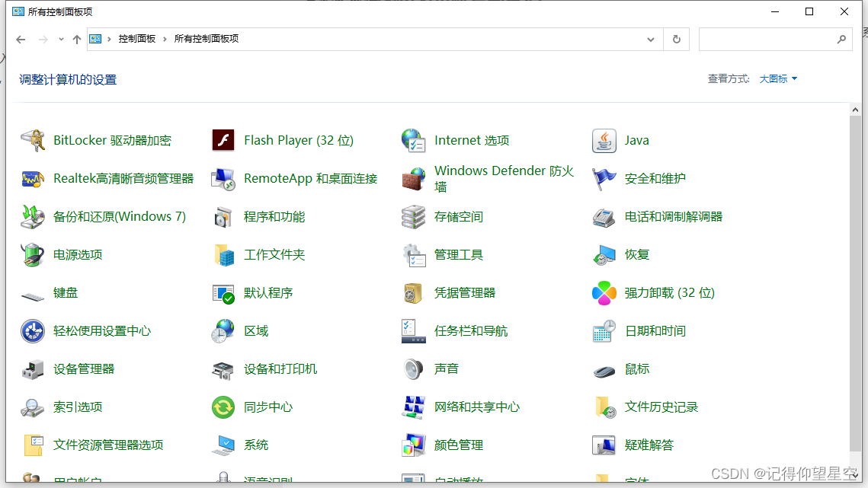Open the 安全和维护 flag icon
Screen dimensions: 868x488
coord(604,179)
